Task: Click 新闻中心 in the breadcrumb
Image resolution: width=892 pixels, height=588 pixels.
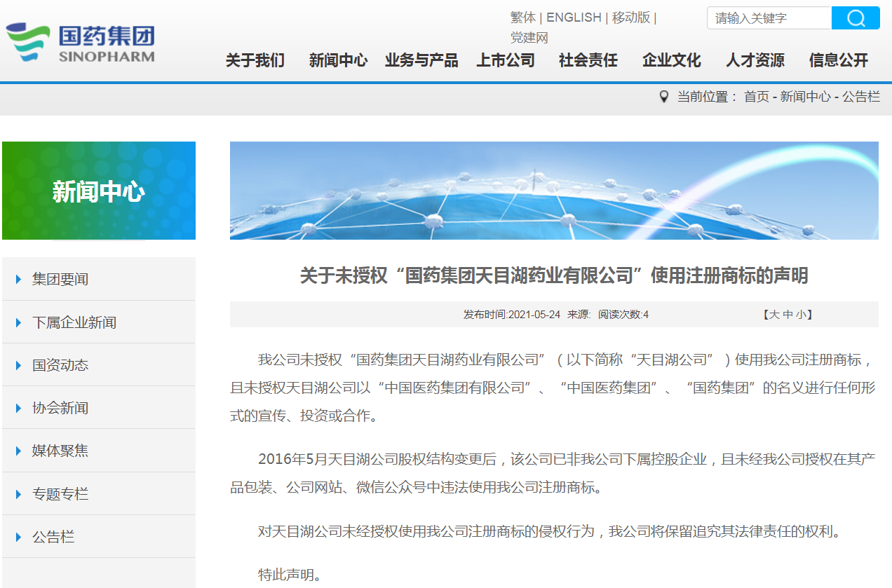Action: (805, 97)
